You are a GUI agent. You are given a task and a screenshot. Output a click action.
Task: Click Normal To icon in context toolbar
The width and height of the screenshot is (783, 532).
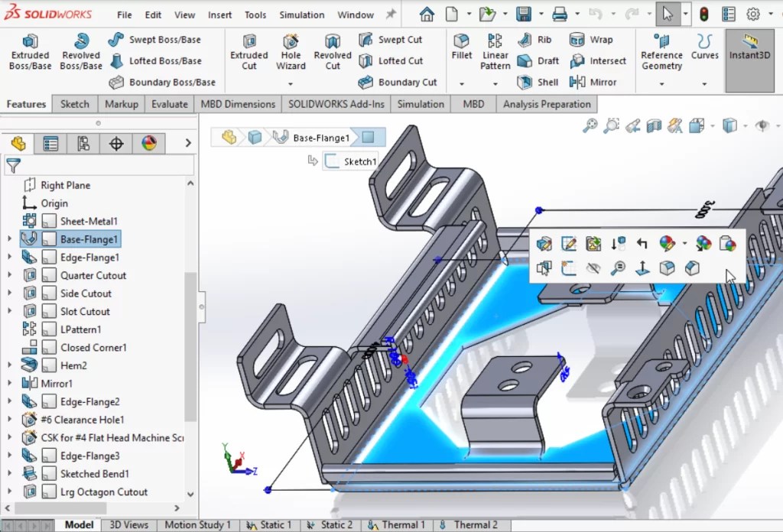point(642,268)
